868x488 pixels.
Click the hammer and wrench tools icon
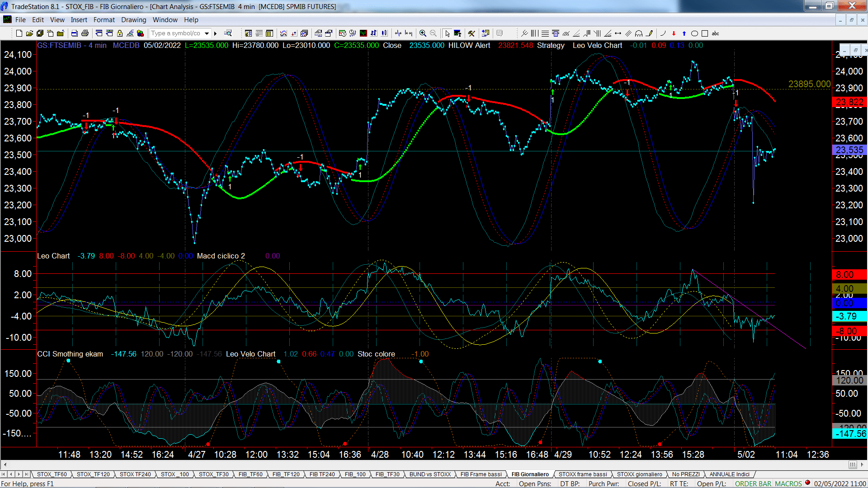tap(471, 33)
